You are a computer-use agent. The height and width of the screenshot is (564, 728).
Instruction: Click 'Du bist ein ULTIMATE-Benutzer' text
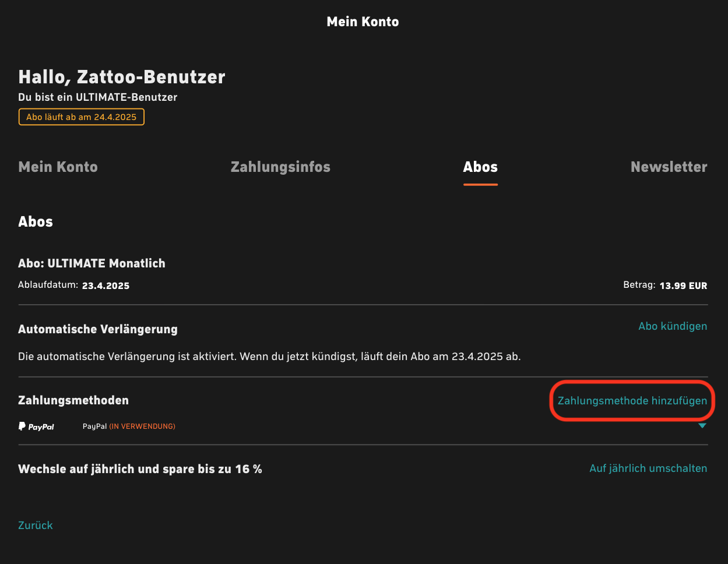[97, 97]
